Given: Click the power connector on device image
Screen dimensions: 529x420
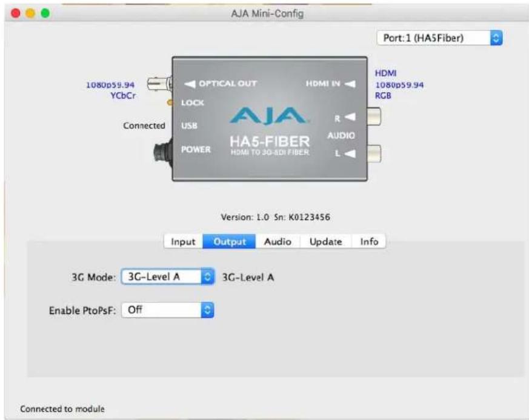Looking at the screenshot, I should point(163,153).
